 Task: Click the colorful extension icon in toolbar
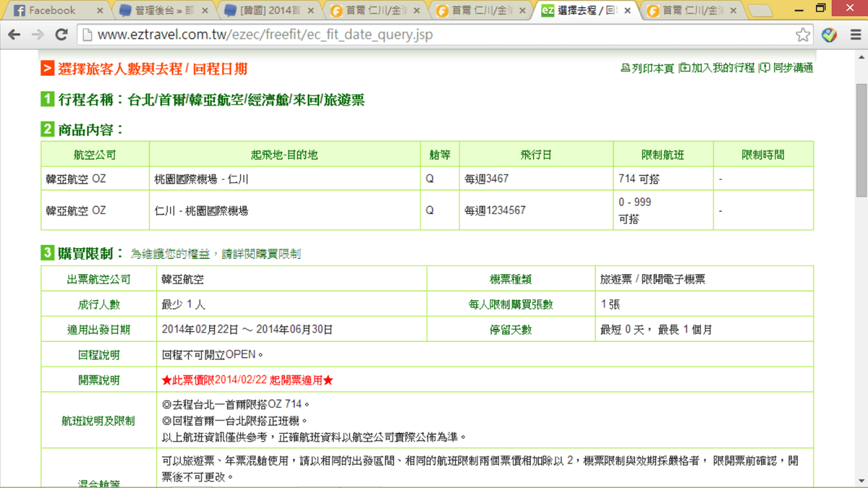click(x=830, y=35)
